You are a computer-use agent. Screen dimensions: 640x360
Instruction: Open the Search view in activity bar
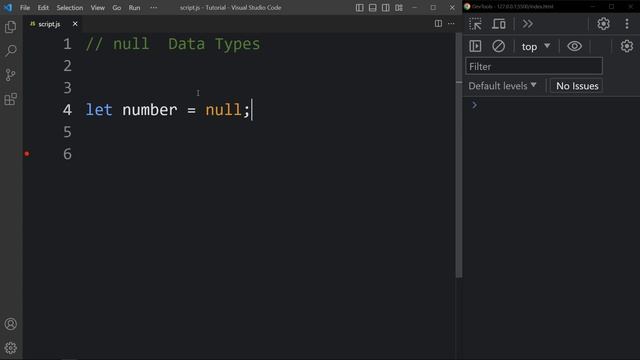coord(11,51)
